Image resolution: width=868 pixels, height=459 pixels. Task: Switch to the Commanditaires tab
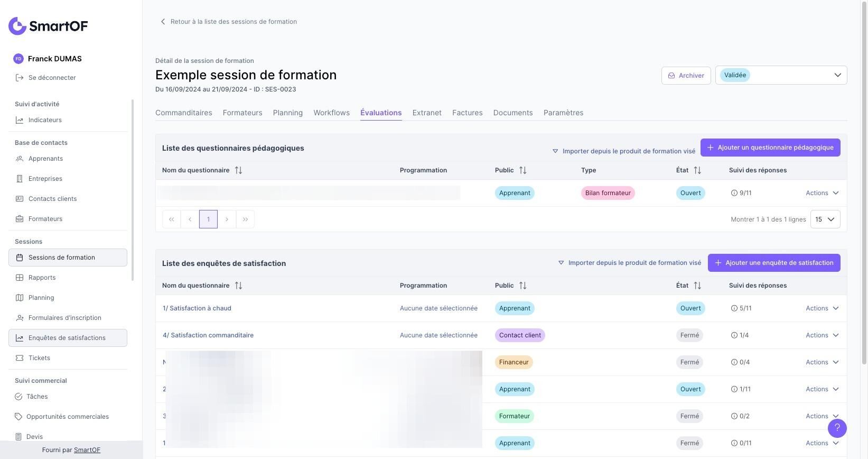(x=184, y=113)
